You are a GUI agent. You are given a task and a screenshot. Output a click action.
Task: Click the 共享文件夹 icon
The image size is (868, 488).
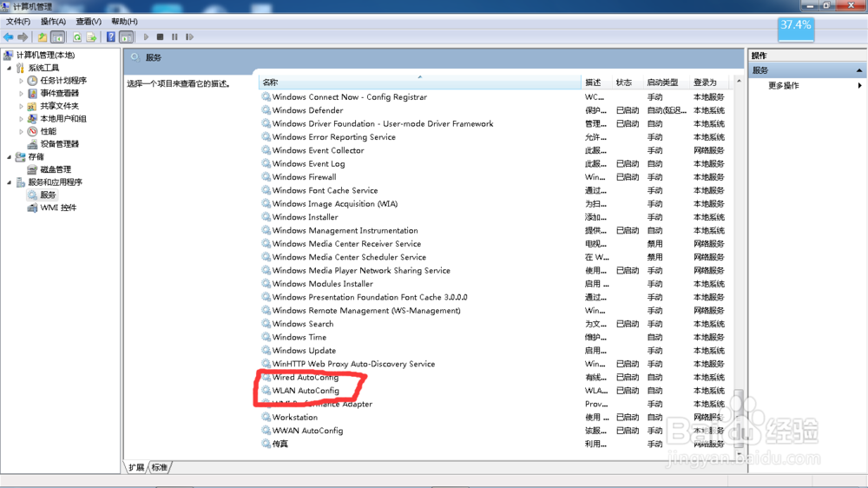pos(32,106)
